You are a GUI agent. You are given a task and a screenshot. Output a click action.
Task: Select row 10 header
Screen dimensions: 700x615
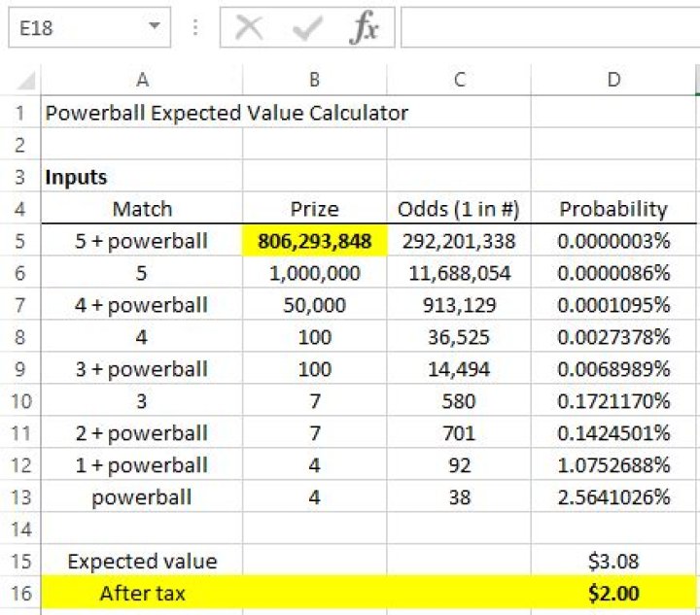coord(20,401)
